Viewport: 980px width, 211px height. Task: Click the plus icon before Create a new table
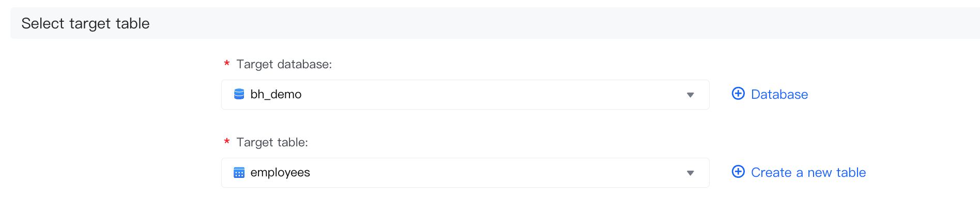click(738, 172)
